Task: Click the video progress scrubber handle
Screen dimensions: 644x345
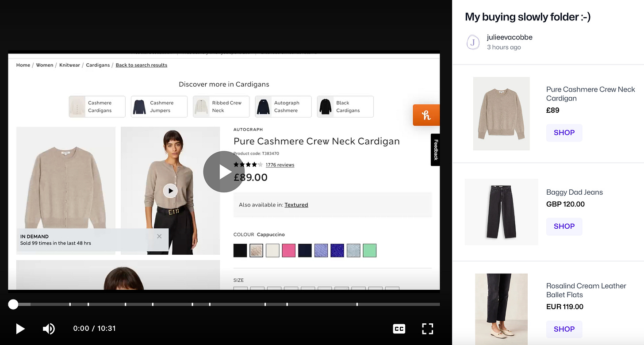Action: (13, 304)
